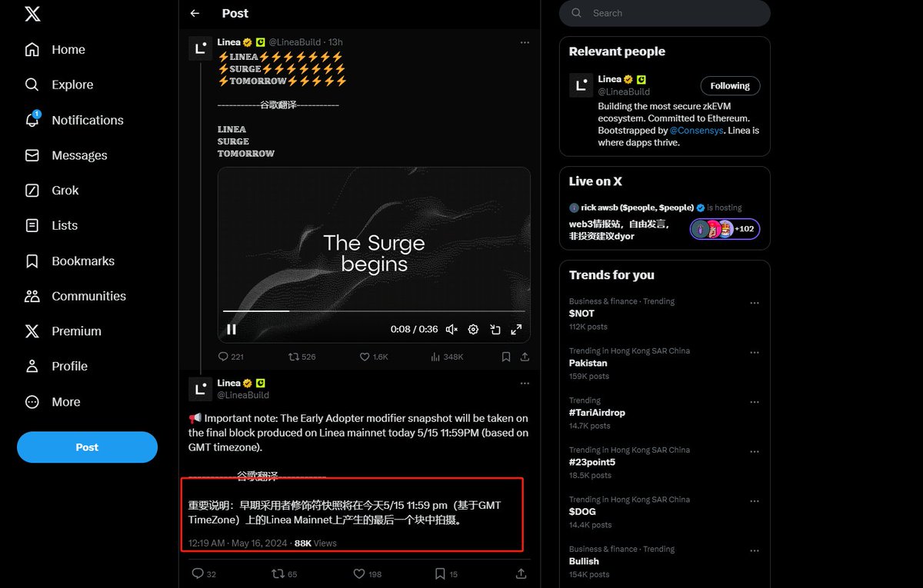This screenshot has height=588, width=923.
Task: Share the first Linea post
Action: click(x=525, y=357)
